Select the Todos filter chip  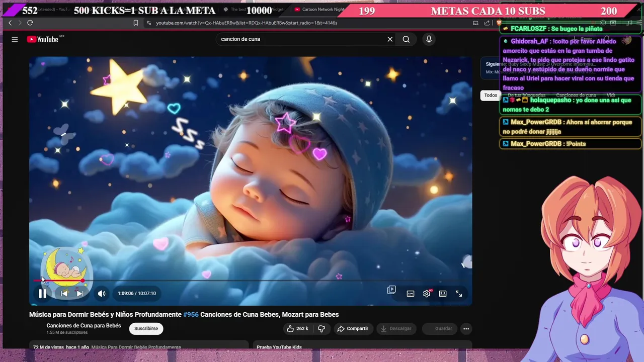point(491,95)
